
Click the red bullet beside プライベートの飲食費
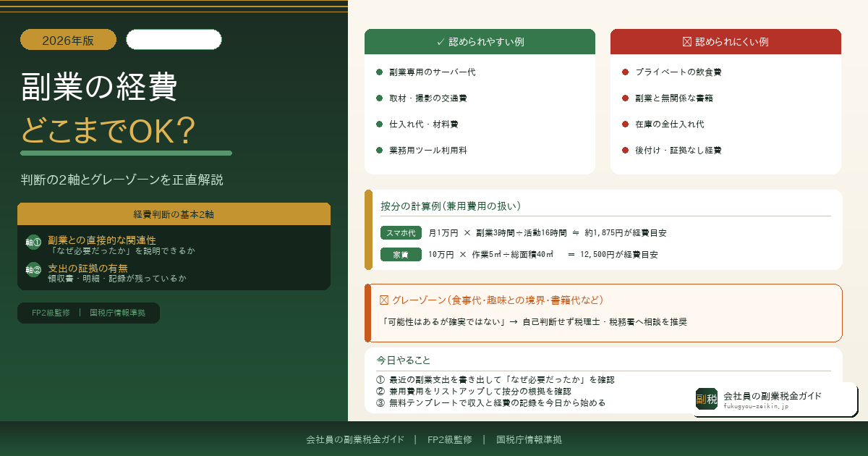click(x=624, y=72)
